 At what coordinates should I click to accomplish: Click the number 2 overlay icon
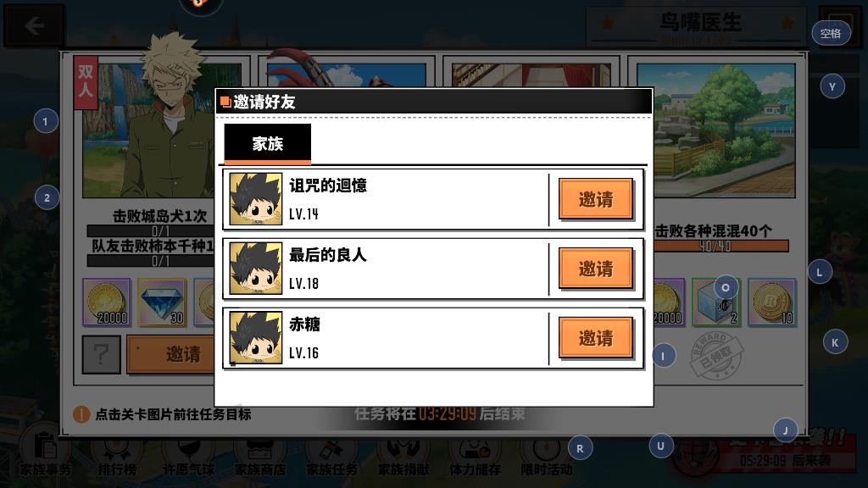pyautogui.click(x=47, y=197)
